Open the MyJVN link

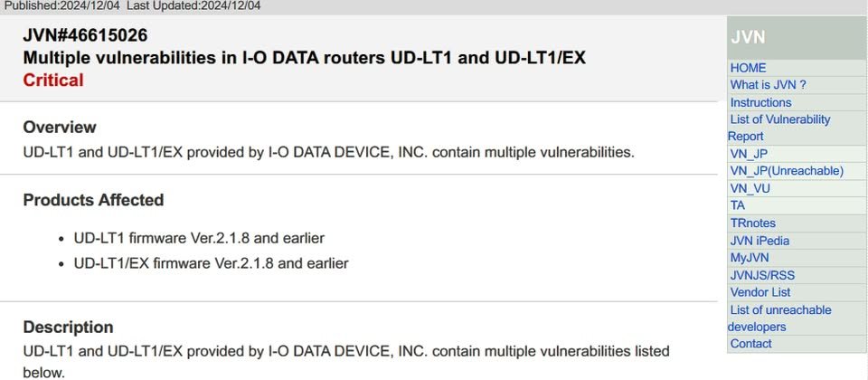749,258
